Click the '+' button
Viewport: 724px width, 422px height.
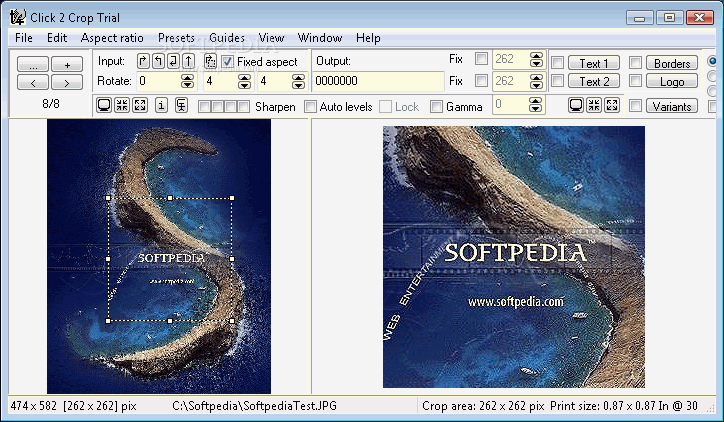click(67, 64)
